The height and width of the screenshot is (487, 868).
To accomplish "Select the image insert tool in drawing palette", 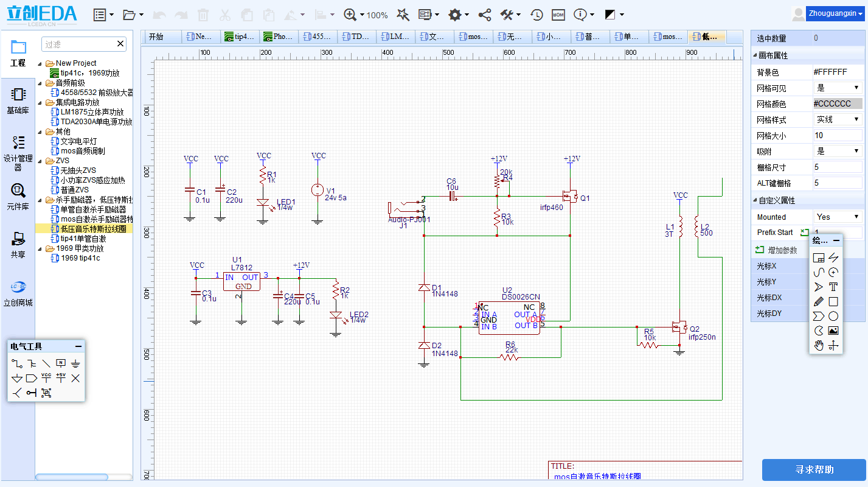I will click(833, 331).
